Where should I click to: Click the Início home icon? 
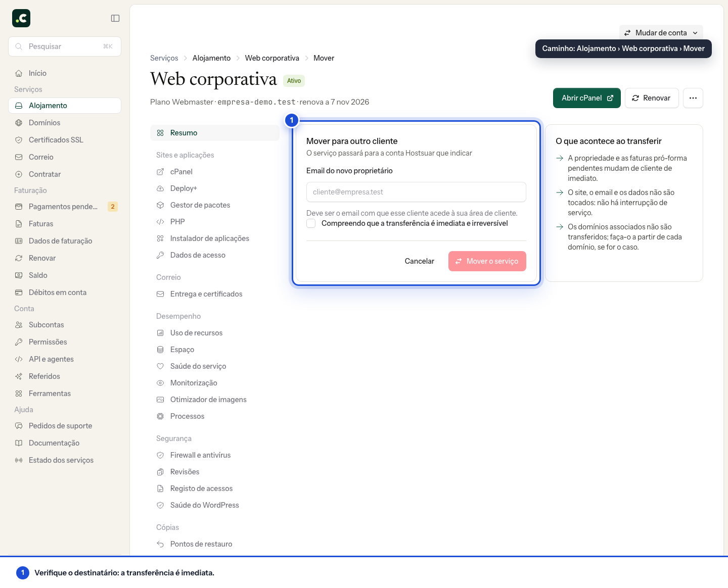pyautogui.click(x=19, y=73)
